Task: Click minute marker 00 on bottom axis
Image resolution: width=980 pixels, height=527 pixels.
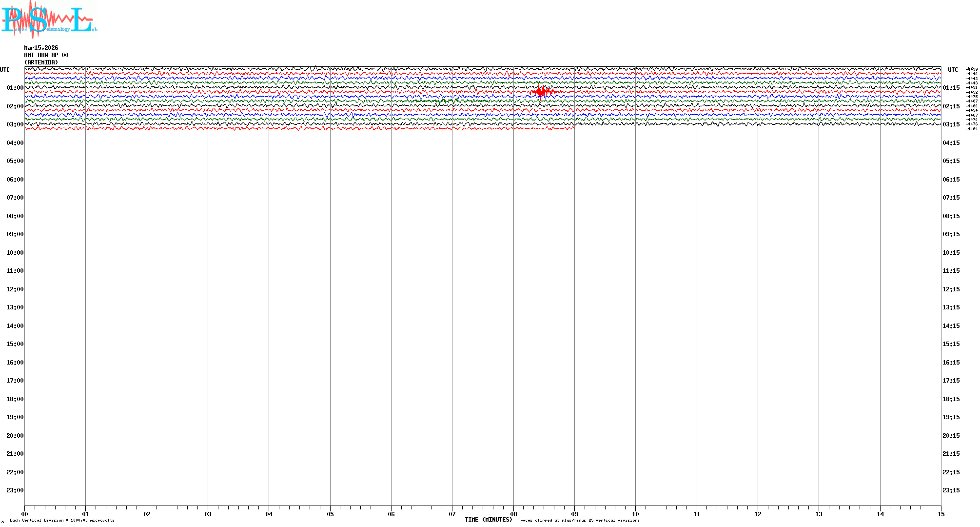Action: pyautogui.click(x=25, y=514)
